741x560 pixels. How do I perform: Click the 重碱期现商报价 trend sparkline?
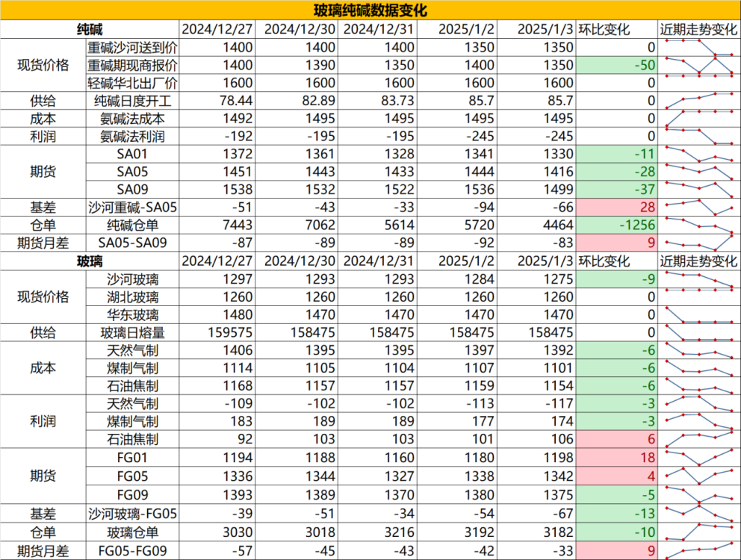pyautogui.click(x=699, y=65)
